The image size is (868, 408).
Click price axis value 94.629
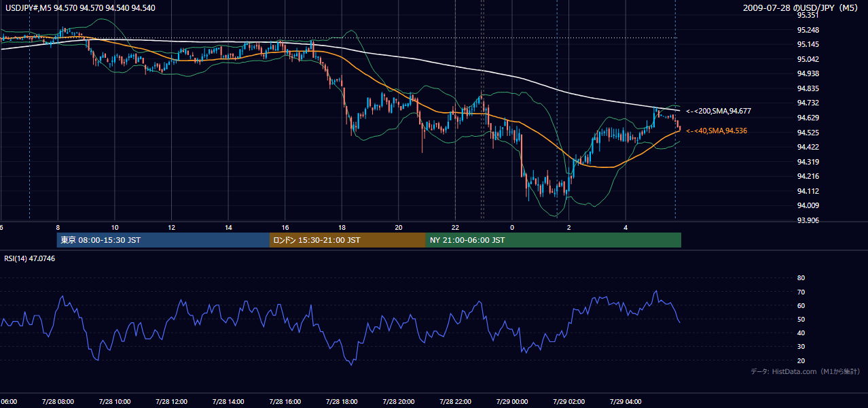click(808, 118)
